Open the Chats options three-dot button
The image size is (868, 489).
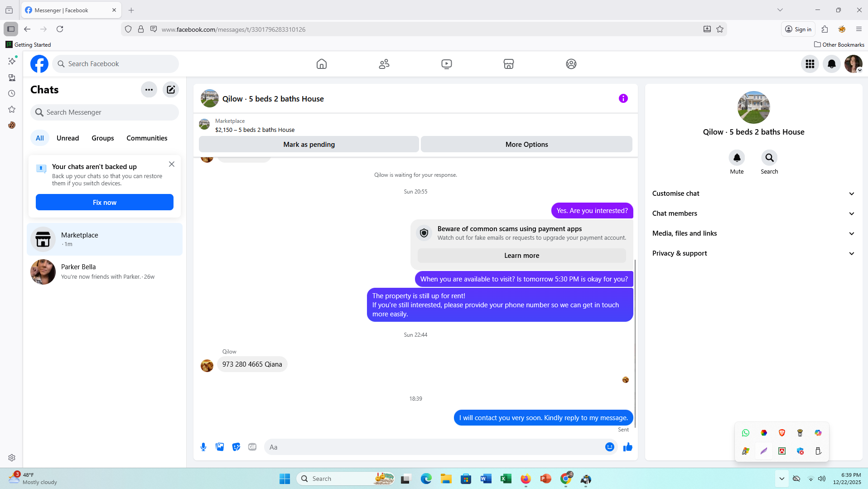coord(149,90)
